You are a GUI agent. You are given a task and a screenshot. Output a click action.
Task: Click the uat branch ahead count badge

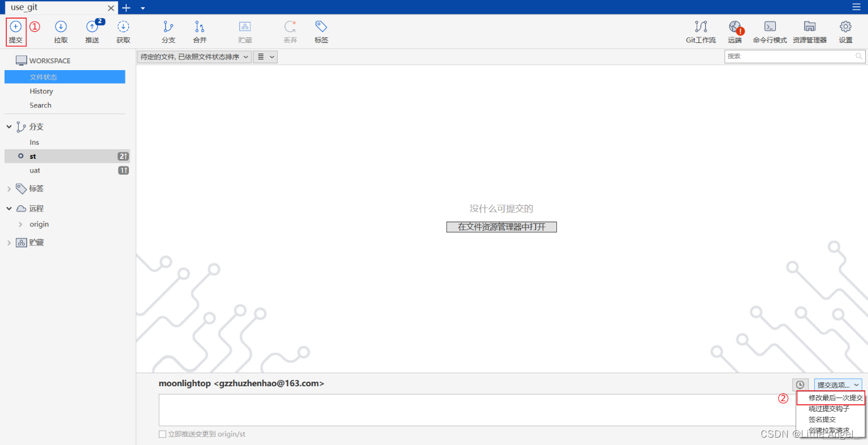tap(123, 171)
